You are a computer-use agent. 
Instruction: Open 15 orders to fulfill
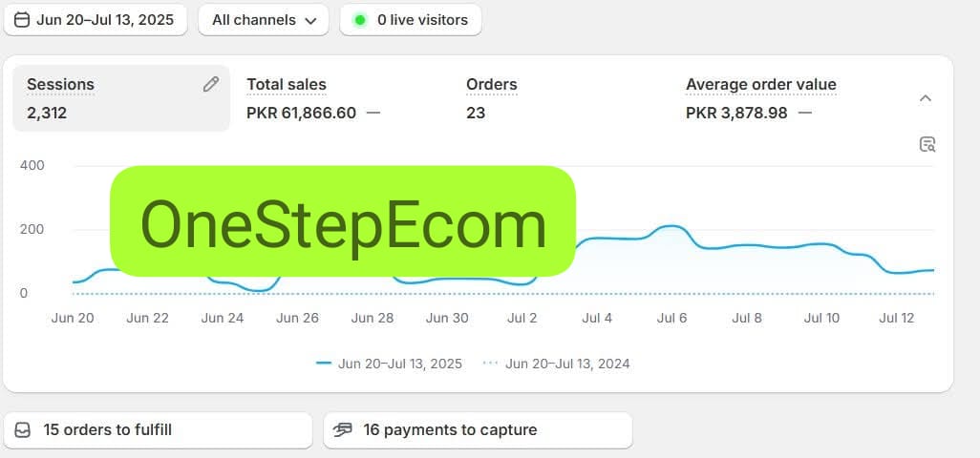[159, 430]
